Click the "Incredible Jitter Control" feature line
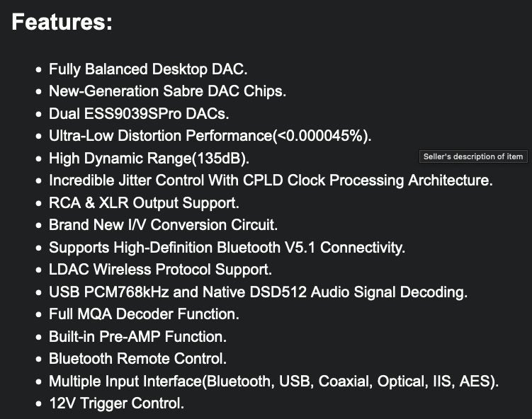The height and width of the screenshot is (419, 532). pos(271,180)
